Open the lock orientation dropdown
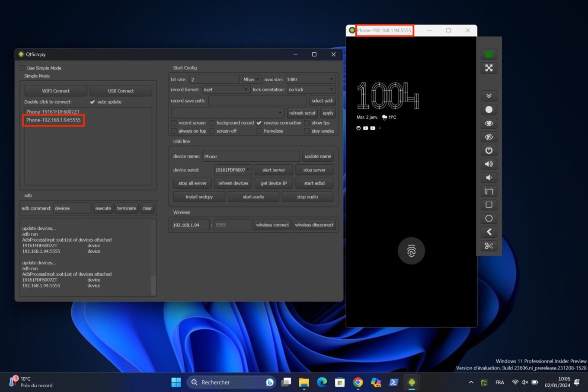588x392 pixels. (311, 89)
